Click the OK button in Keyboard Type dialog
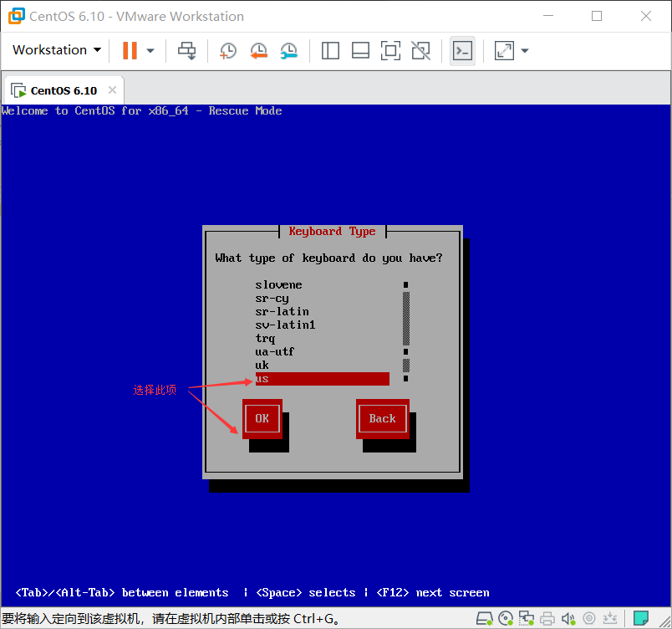 point(262,418)
